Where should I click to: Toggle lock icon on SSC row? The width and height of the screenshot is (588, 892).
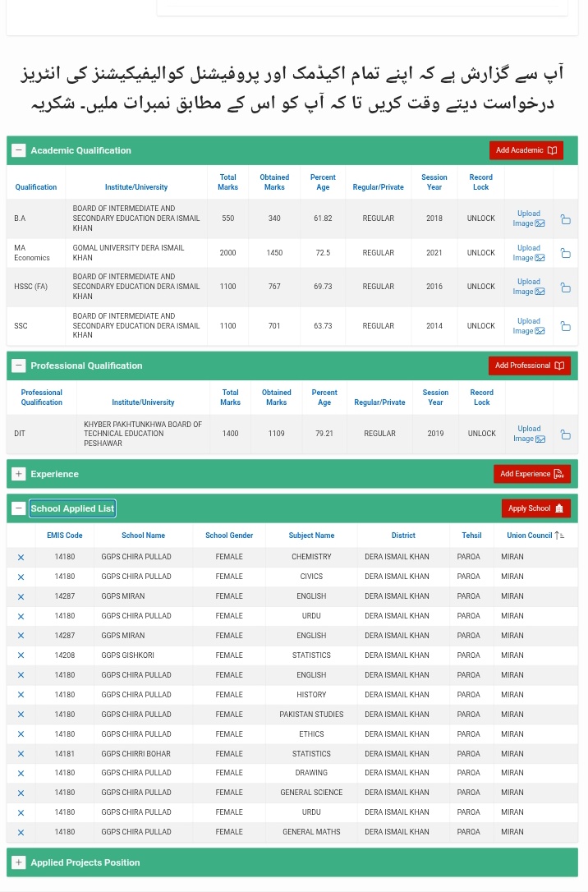[565, 326]
